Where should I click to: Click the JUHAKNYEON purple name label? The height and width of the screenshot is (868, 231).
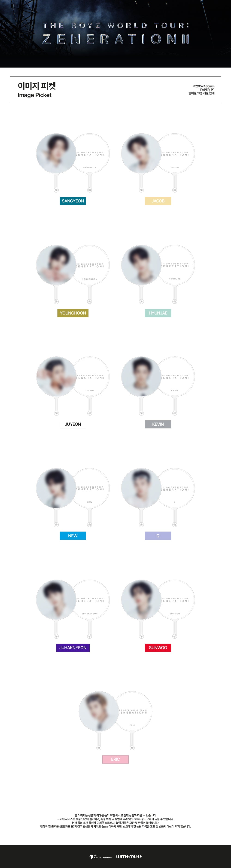73,648
